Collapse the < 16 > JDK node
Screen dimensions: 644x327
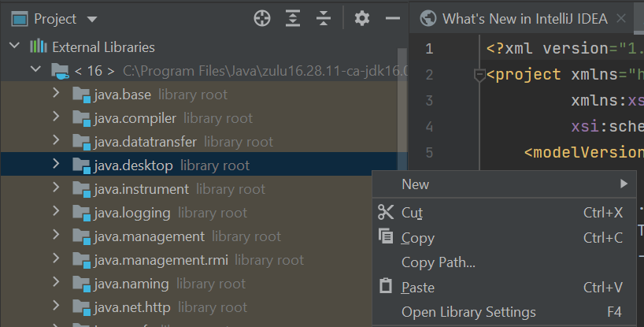point(36,69)
